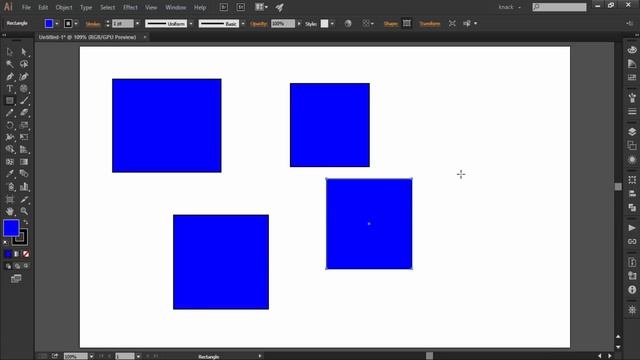
Task: Open the Effect menu
Action: [130, 7]
